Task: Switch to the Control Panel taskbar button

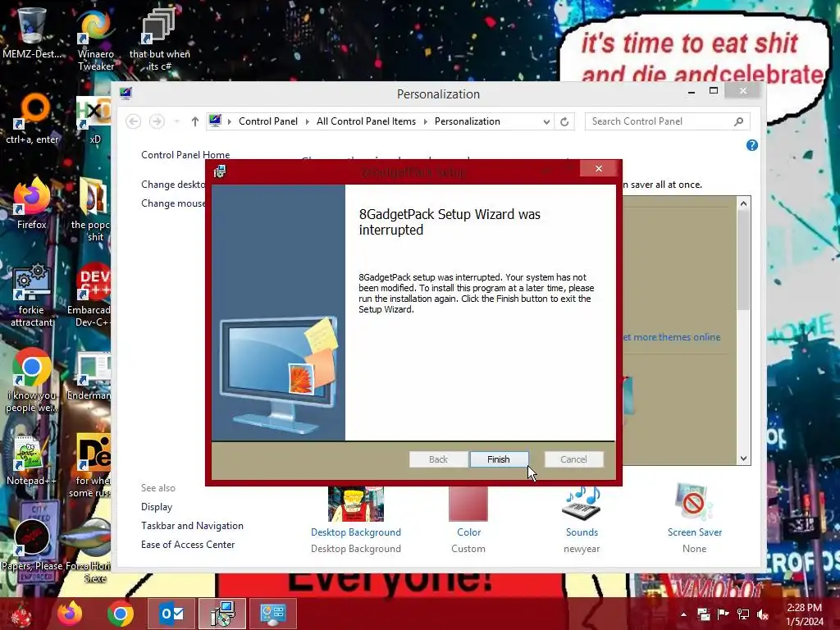Action: click(x=272, y=614)
